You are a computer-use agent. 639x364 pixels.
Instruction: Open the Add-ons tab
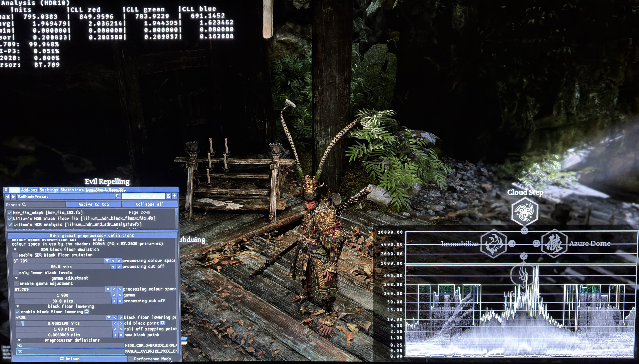click(x=29, y=190)
